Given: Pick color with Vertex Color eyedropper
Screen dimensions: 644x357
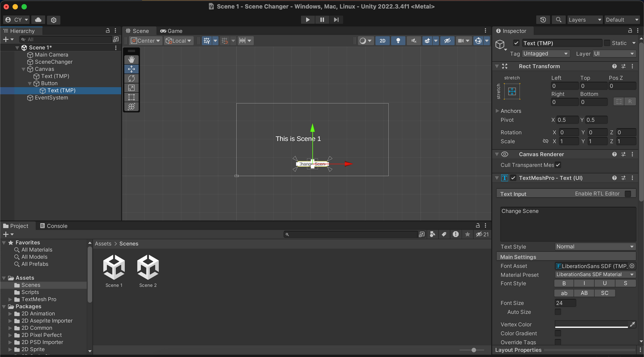Looking at the screenshot, I should coord(632,324).
